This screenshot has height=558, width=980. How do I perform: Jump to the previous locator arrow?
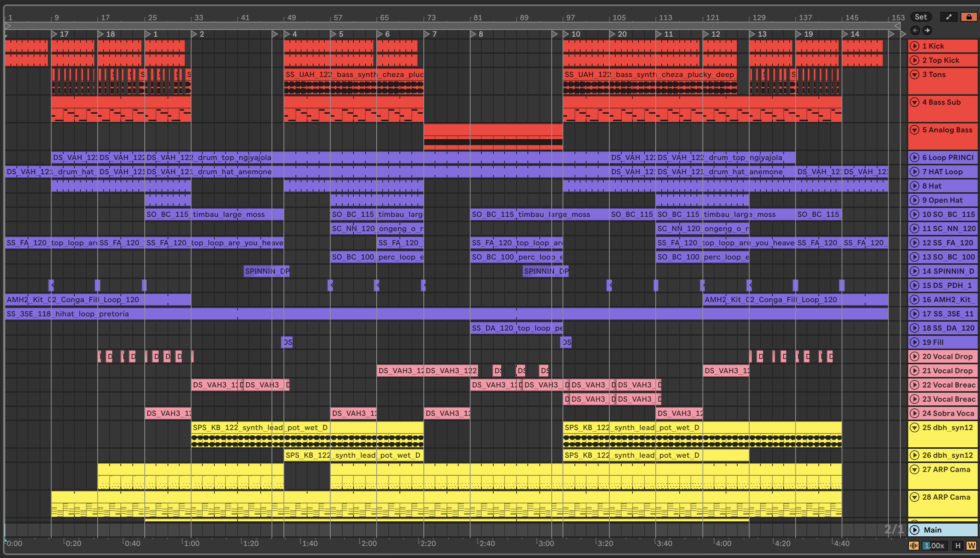915,30
